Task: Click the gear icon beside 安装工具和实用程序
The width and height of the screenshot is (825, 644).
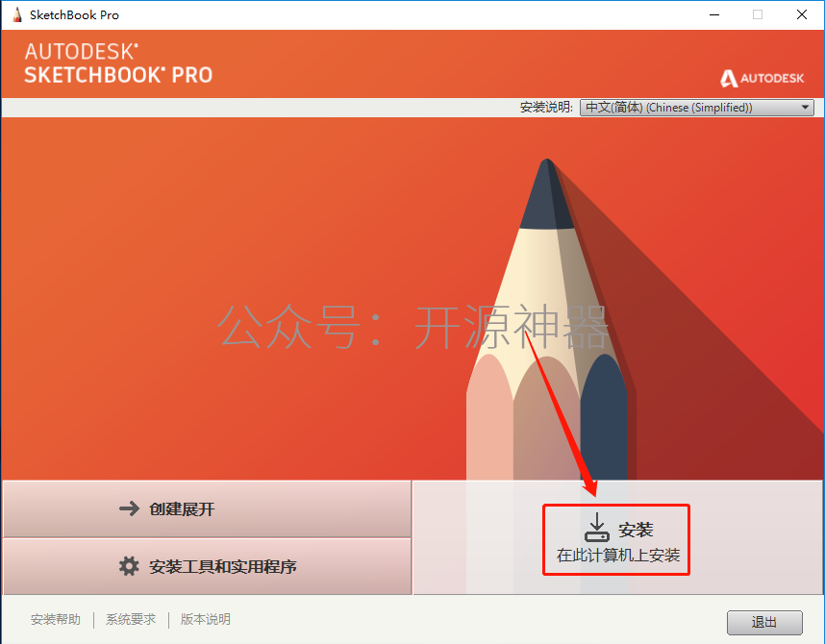Action: [129, 567]
